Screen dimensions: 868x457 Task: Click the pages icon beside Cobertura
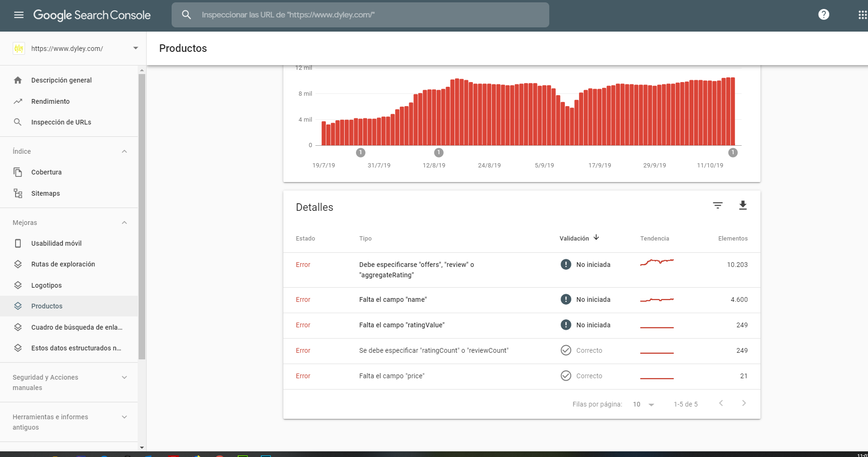[x=18, y=172]
